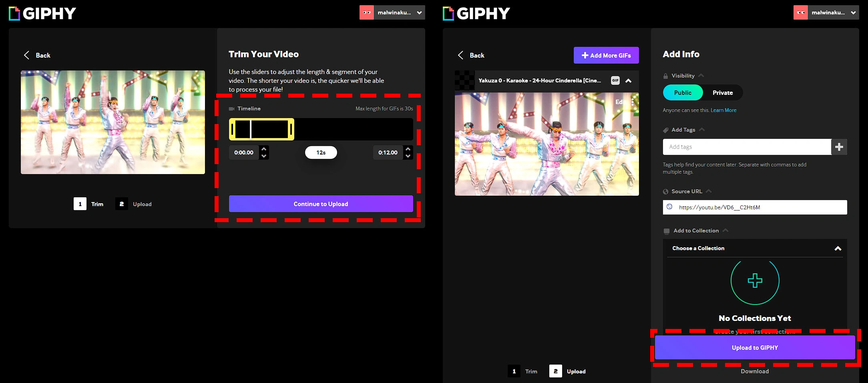Click the plus button to add tag
868x383 pixels.
coord(839,147)
